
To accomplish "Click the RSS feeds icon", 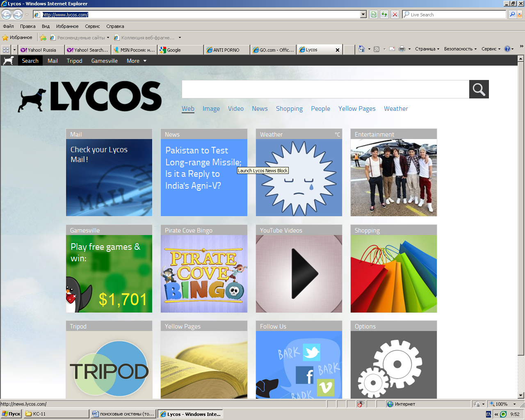I will (x=377, y=49).
